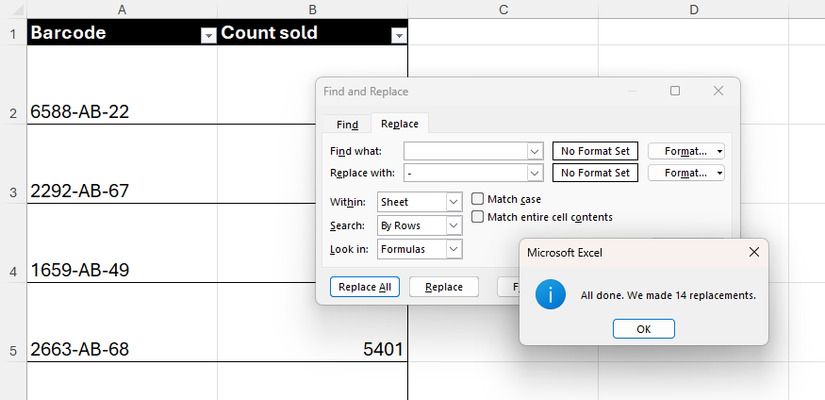Open Format options arrow on Find what row
The height and width of the screenshot is (400, 825).
click(x=720, y=152)
